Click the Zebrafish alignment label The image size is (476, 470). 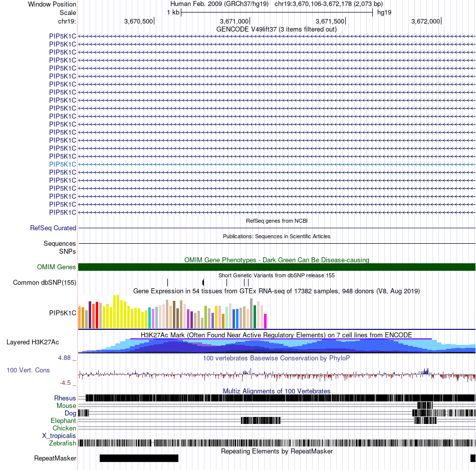63,443
